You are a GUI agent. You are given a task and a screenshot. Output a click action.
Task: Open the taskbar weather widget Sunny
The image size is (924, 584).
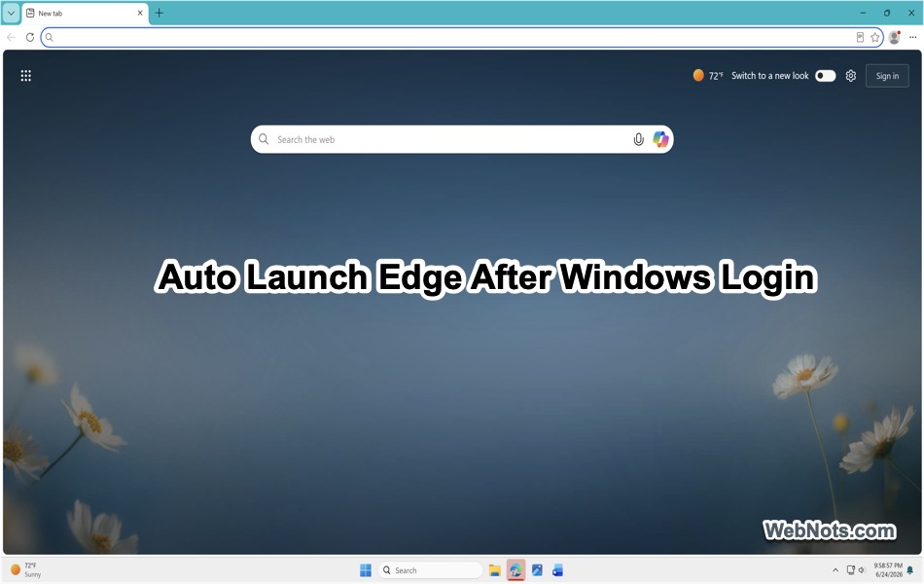pyautogui.click(x=26, y=569)
